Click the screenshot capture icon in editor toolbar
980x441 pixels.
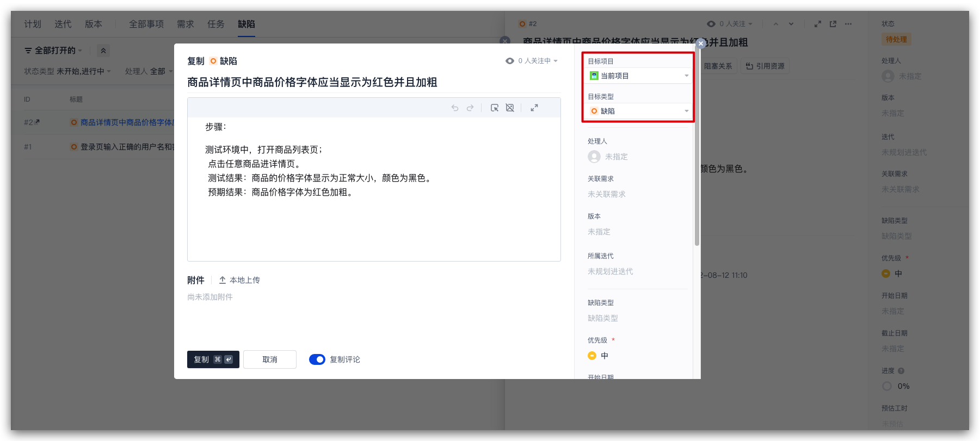tap(495, 108)
